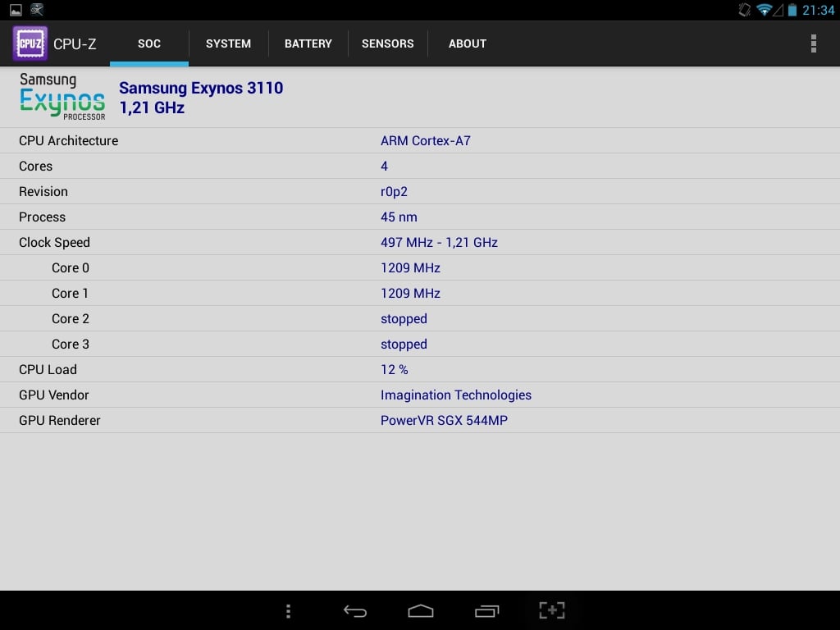Select the Clock Speed row label
The width and height of the screenshot is (840, 630).
54,243
